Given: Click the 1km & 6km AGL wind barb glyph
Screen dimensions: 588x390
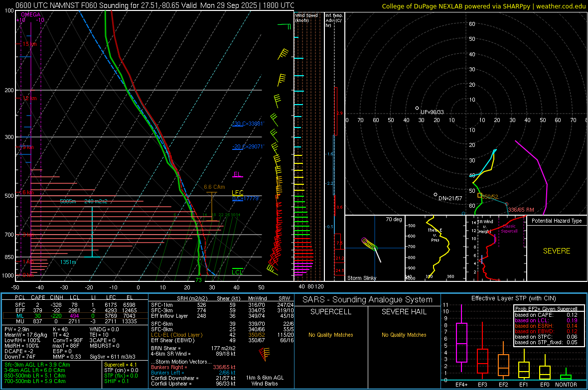Looking at the screenshot, I should (265, 354).
